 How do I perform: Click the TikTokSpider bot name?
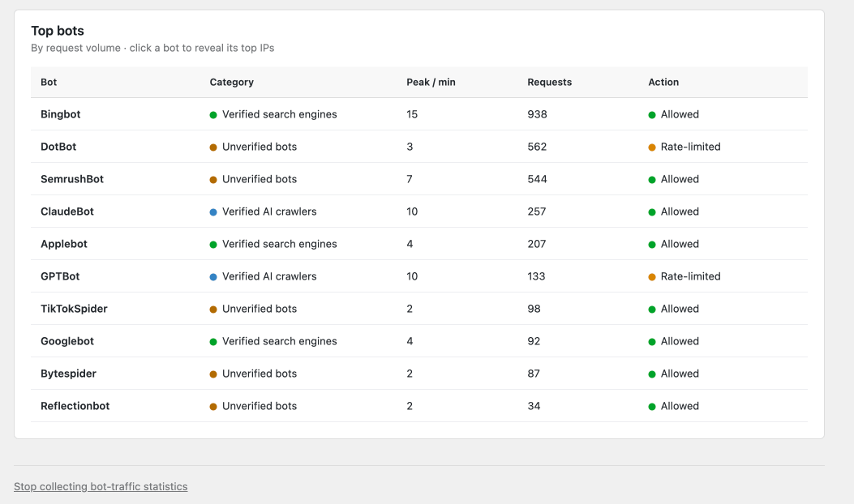point(74,309)
